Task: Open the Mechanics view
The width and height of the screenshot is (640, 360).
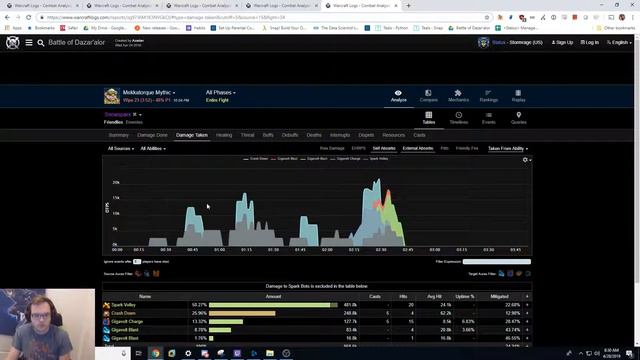Action: 458,96
